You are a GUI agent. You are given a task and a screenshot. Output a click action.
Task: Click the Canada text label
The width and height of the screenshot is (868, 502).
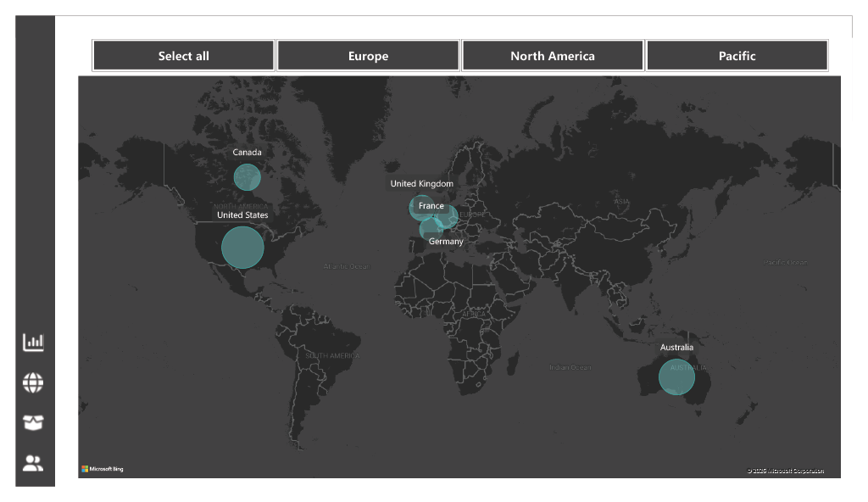[x=248, y=153]
